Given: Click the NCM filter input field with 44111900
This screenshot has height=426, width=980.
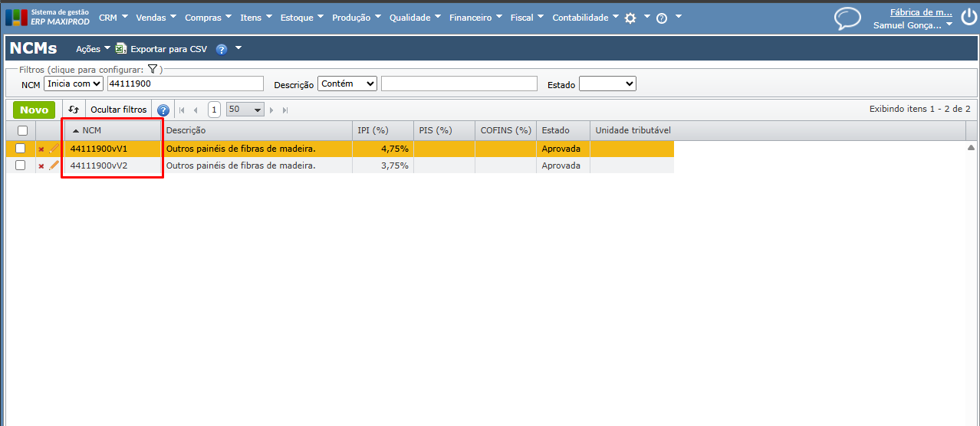Looking at the screenshot, I should (x=185, y=84).
